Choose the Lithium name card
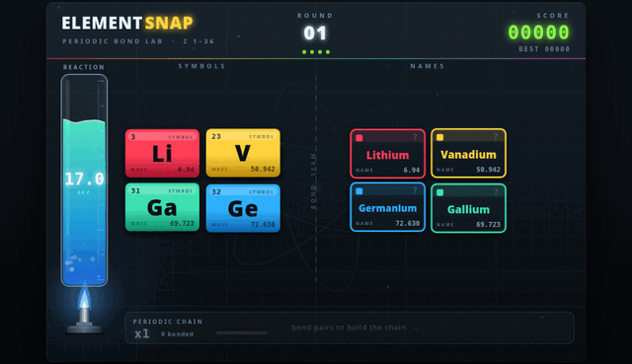Viewport: 632px width, 364px height. coord(388,154)
